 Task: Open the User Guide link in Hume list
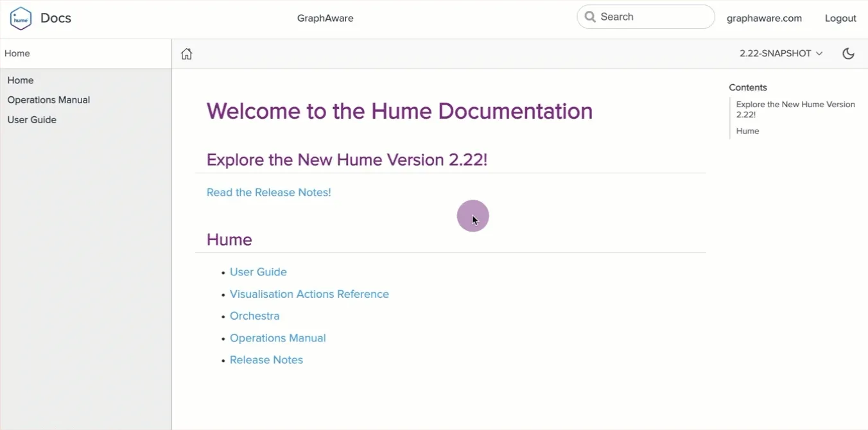coord(258,272)
